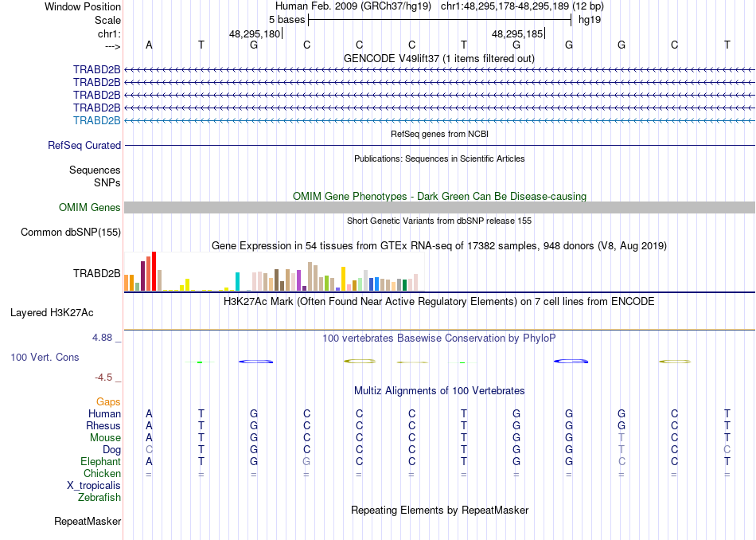The width and height of the screenshot is (756, 540).
Task: Click the Sequences publications track label
Action: [95, 170]
